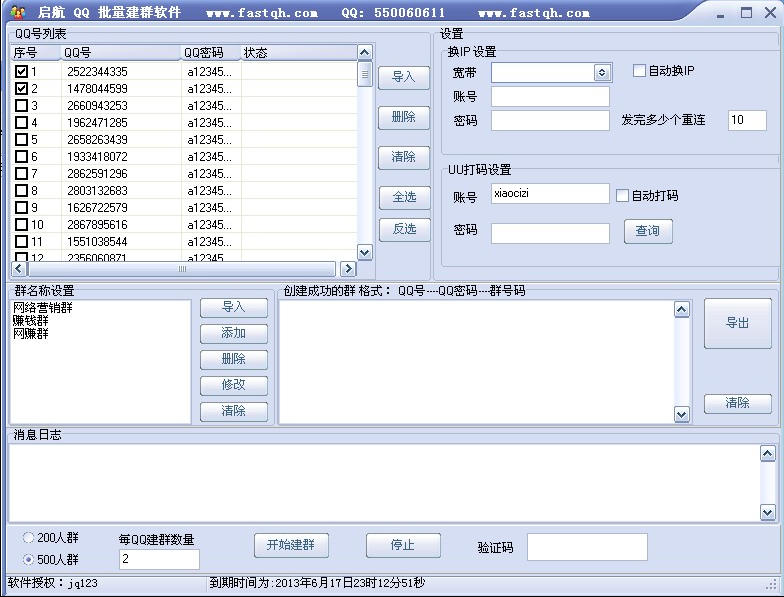Click the IP settings 密码 input field
The width and height of the screenshot is (784, 597).
pos(550,120)
